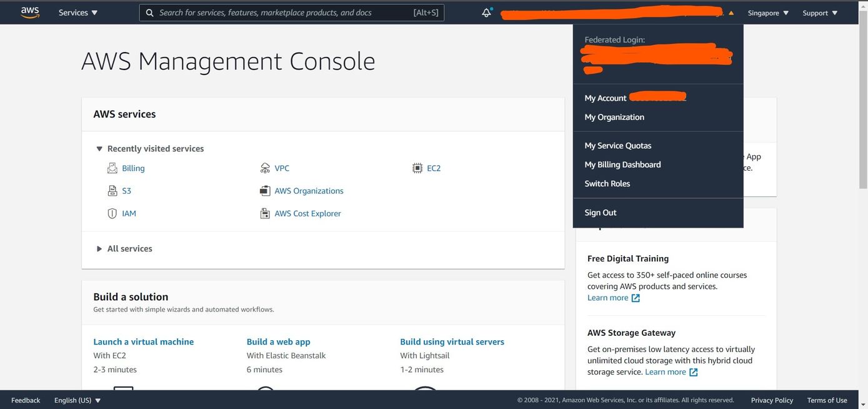This screenshot has height=409, width=868.
Task: Click Learn more under Free Digital Training
Action: pos(608,298)
